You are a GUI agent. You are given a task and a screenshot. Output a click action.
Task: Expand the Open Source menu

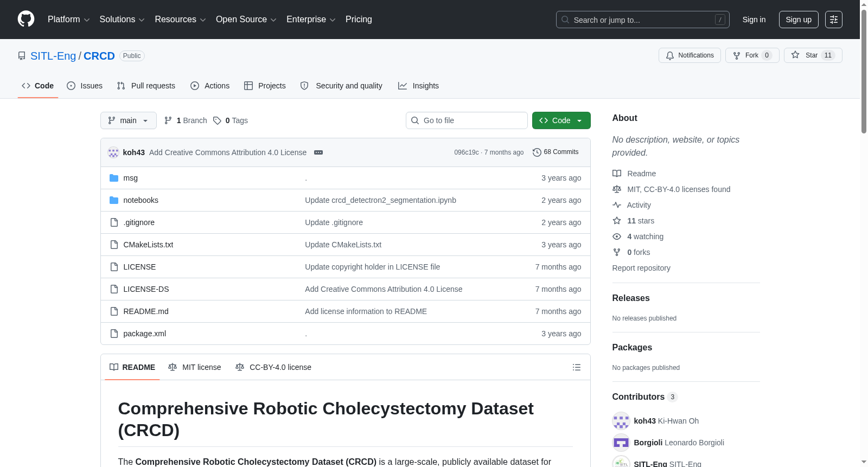coord(246,20)
